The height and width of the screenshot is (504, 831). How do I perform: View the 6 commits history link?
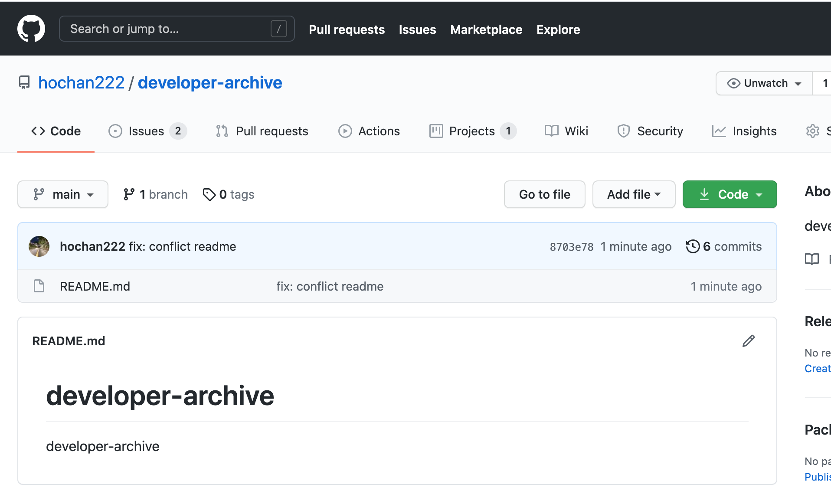tap(724, 246)
